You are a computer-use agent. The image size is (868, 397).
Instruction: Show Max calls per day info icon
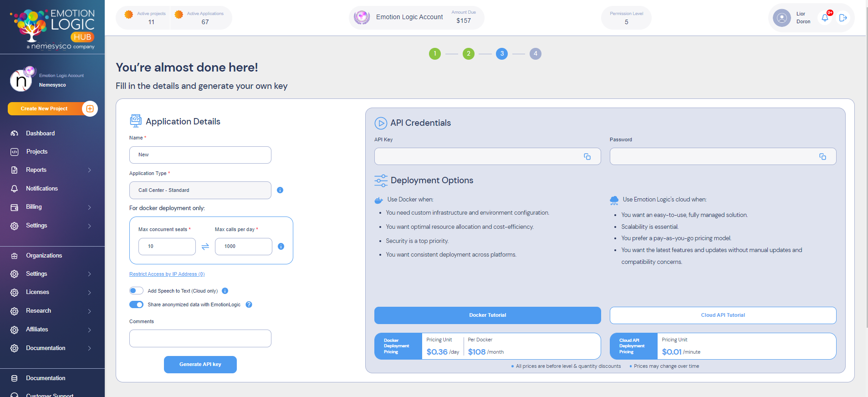click(x=281, y=246)
